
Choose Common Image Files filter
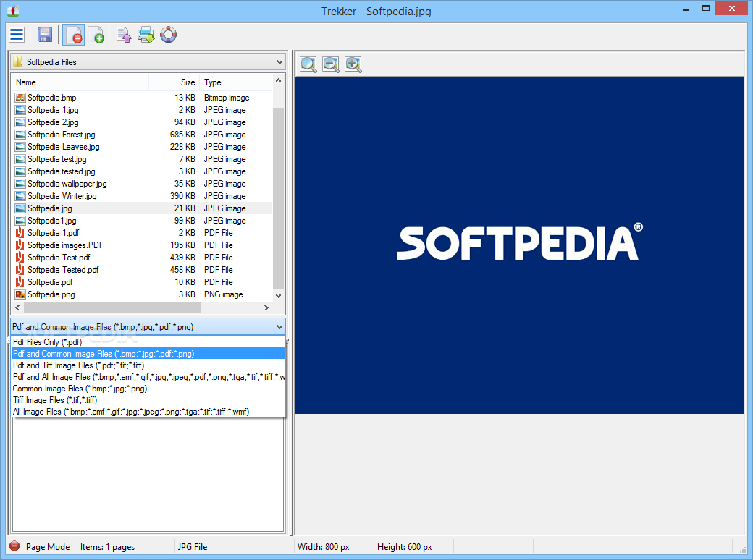(x=148, y=389)
